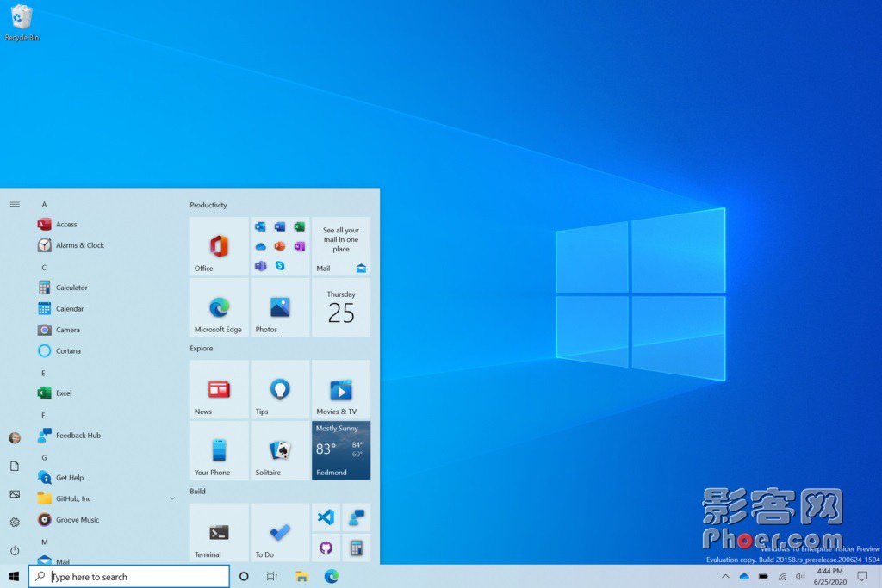Screen dimensions: 882x588
Task: Launch Solitaire from the tiles
Action: [x=280, y=450]
